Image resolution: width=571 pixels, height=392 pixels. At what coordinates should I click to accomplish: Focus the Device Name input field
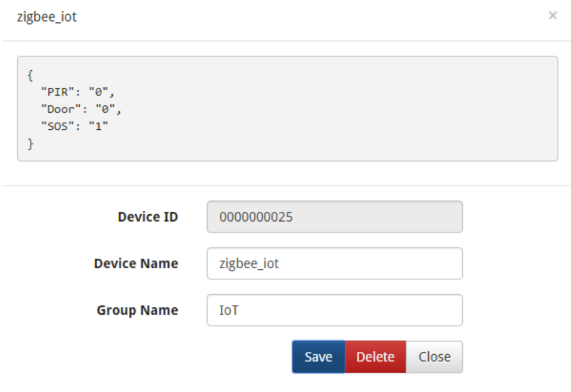pos(335,263)
